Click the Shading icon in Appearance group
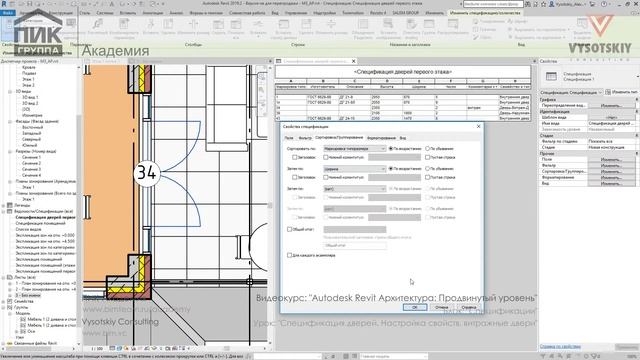The width and height of the screenshot is (640, 360). (476, 21)
